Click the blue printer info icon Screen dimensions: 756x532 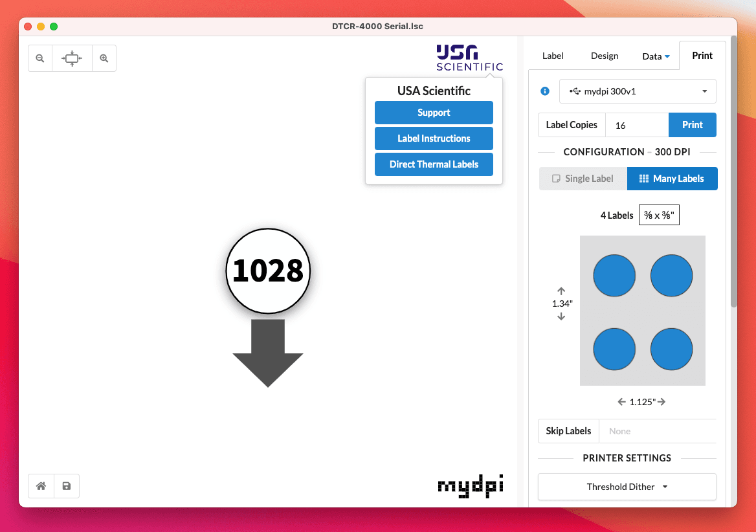pyautogui.click(x=545, y=91)
